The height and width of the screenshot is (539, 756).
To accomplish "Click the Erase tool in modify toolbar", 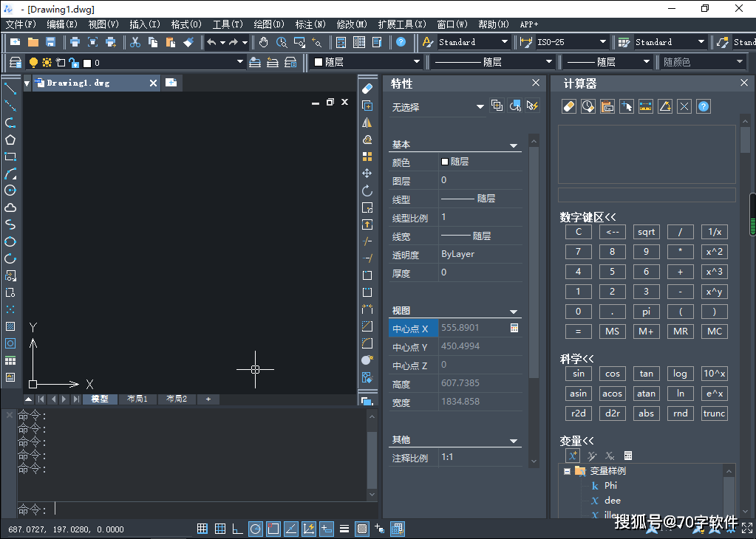I will point(367,89).
